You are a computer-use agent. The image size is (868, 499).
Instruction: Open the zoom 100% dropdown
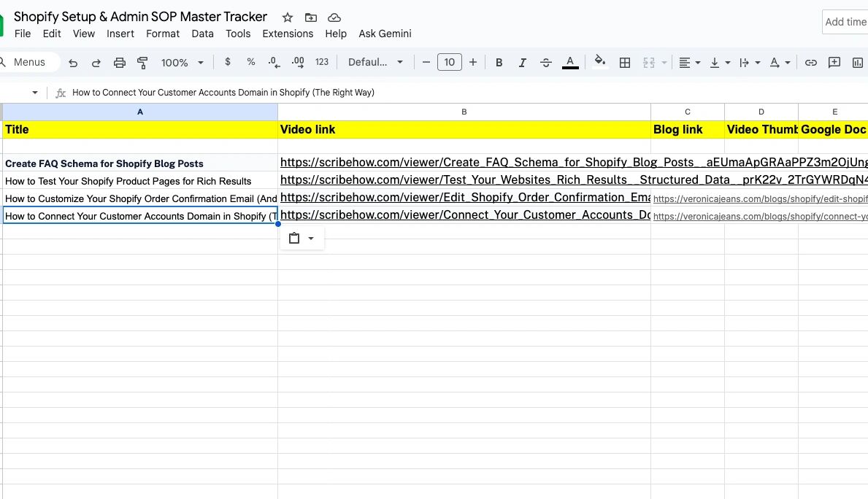click(x=183, y=63)
